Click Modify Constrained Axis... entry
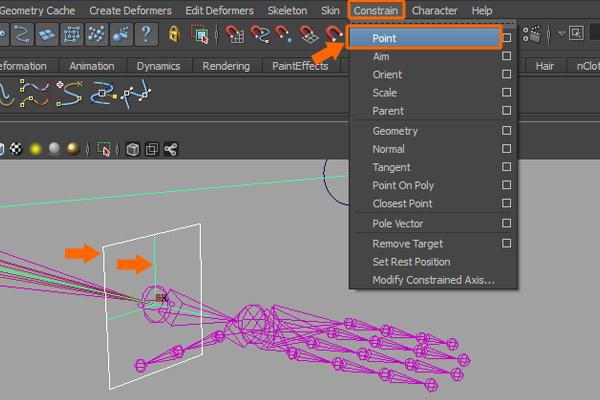600x400 pixels. (432, 279)
